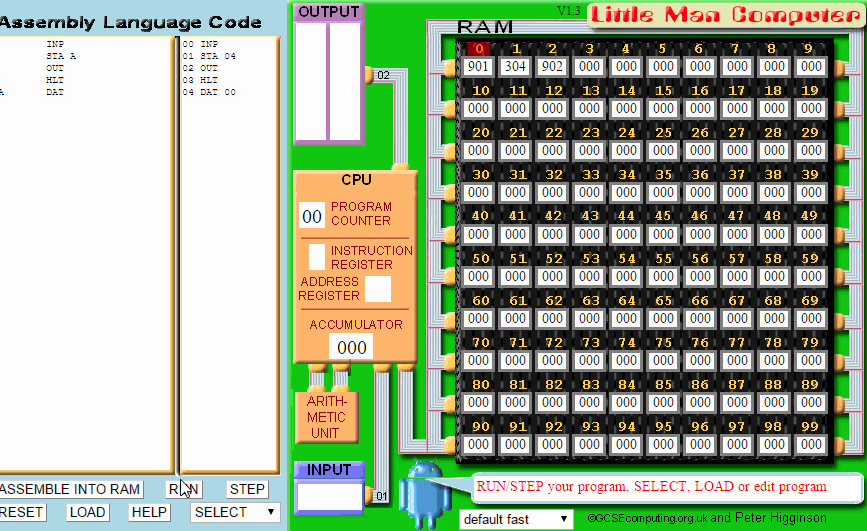
Task: Step through program with STEP button
Action: [247, 489]
